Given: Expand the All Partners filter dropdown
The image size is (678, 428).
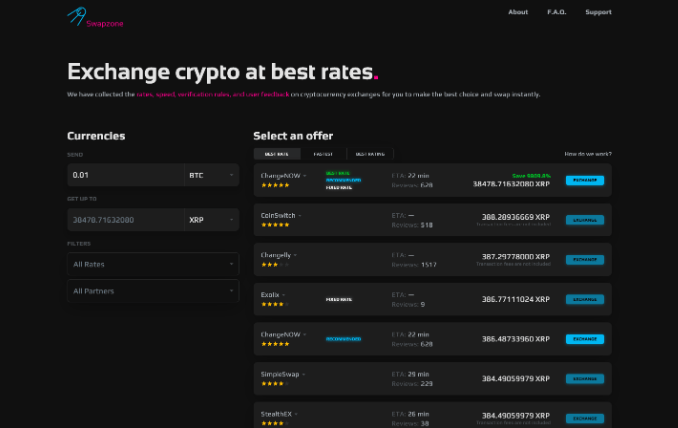Looking at the screenshot, I should click(153, 291).
